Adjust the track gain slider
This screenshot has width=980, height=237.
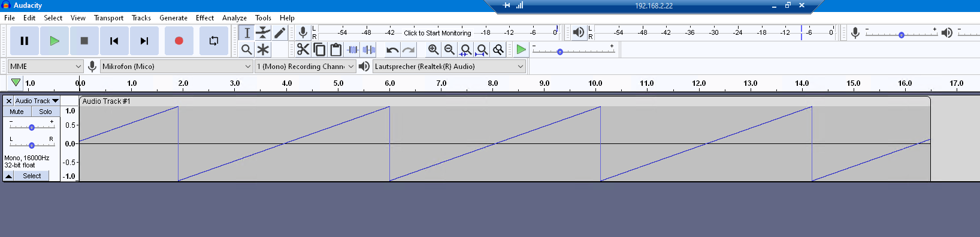(32, 127)
